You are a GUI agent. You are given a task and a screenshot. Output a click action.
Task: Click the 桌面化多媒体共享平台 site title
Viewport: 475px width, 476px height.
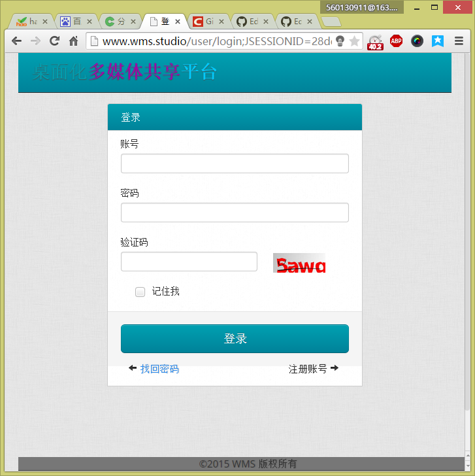(125, 72)
